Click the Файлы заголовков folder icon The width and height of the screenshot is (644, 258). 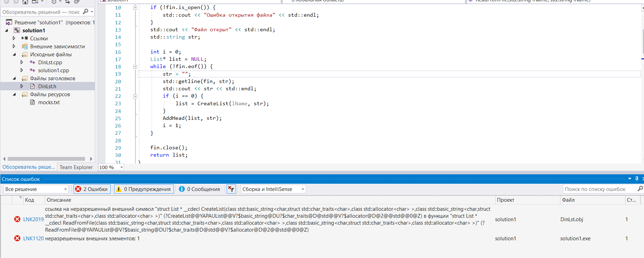tap(25, 78)
